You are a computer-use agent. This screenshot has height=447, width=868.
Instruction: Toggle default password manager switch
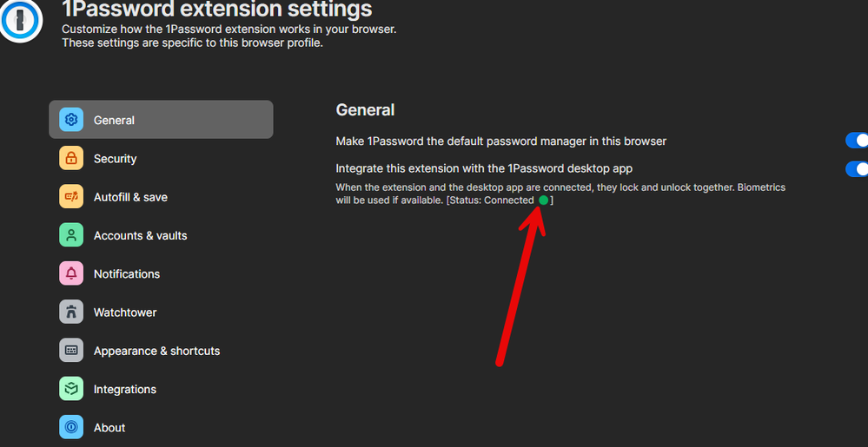click(857, 141)
